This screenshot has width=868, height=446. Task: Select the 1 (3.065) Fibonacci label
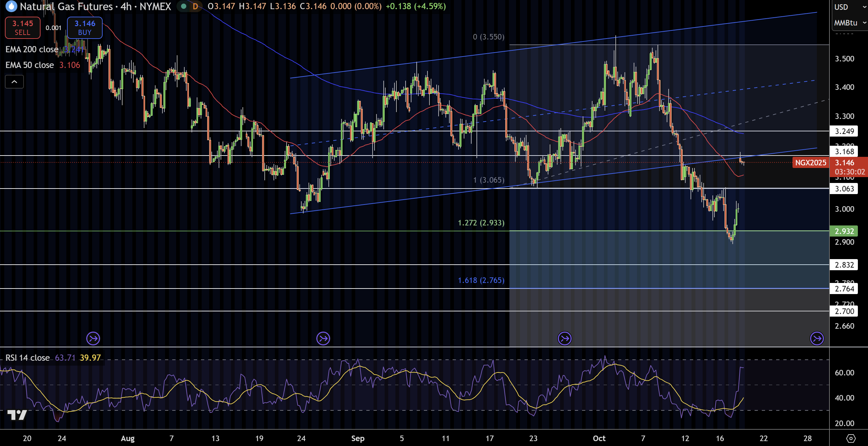click(x=489, y=180)
